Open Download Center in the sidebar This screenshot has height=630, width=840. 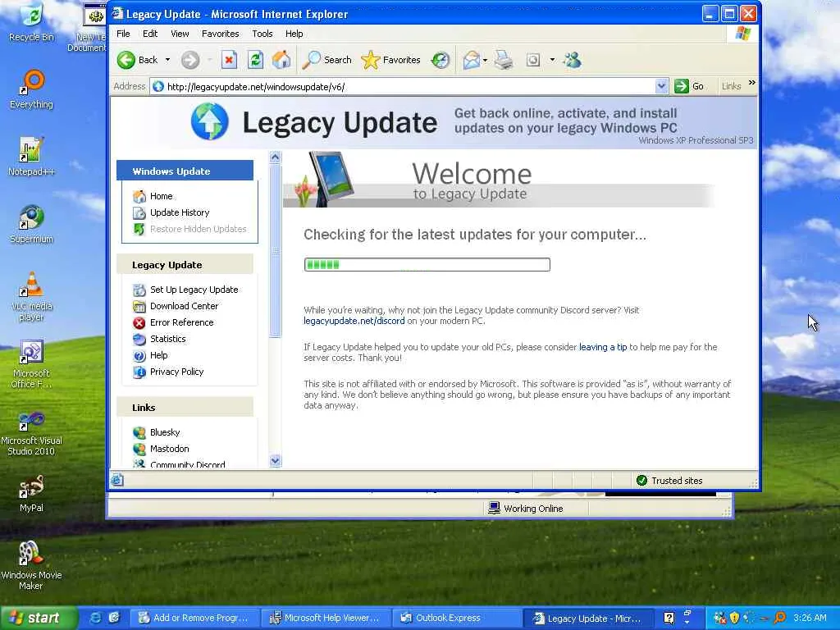click(x=185, y=307)
